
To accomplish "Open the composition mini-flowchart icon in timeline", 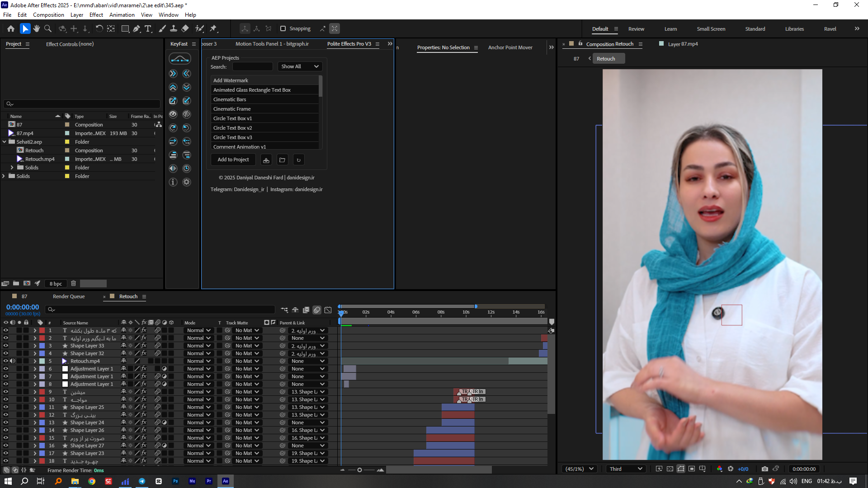I will point(284,310).
